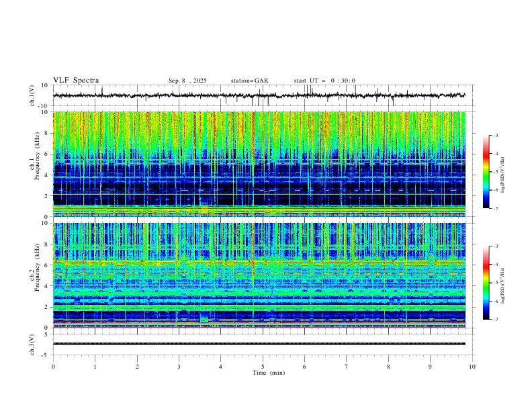Click the "-3" label on ch.1 colorbar

(495, 135)
